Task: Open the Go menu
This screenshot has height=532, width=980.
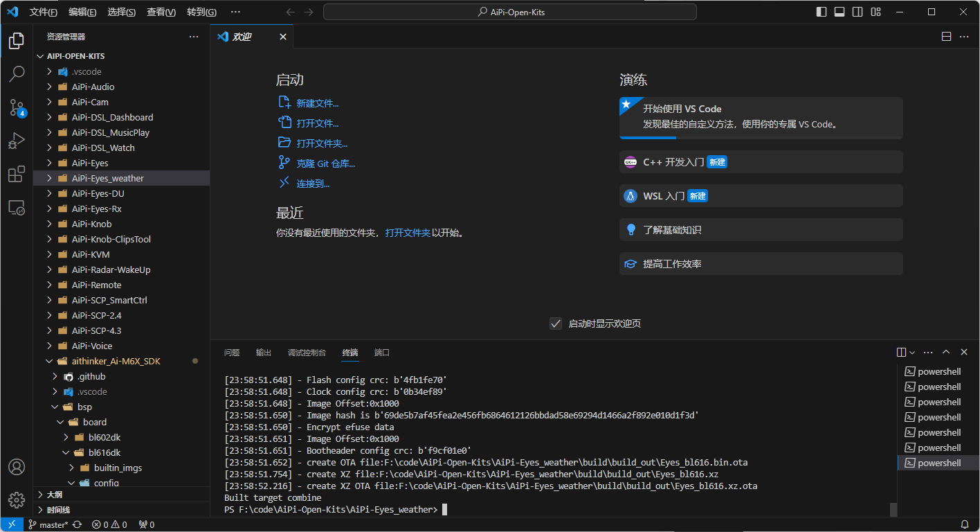Action: [x=201, y=12]
